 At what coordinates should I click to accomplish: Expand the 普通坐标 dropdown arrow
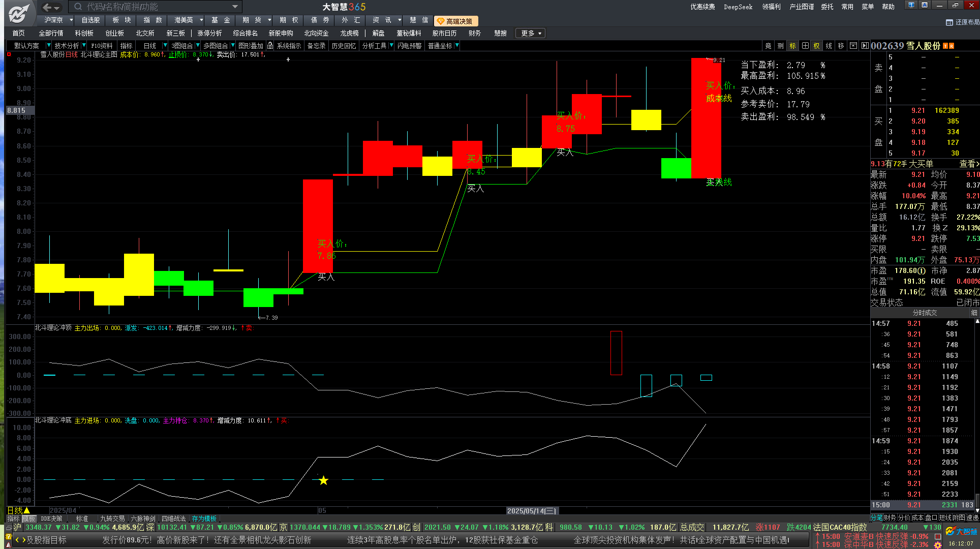click(x=457, y=46)
